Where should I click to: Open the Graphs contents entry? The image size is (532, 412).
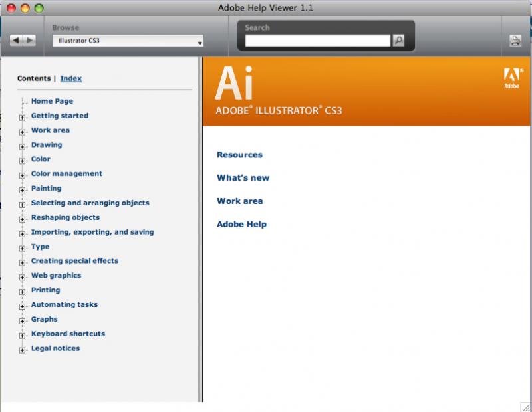44,319
